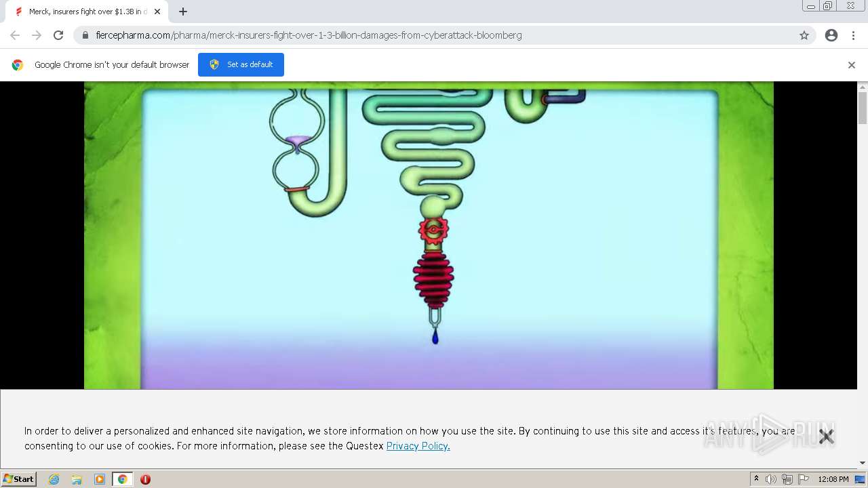Click scrollbar down arrow

pos(863,463)
